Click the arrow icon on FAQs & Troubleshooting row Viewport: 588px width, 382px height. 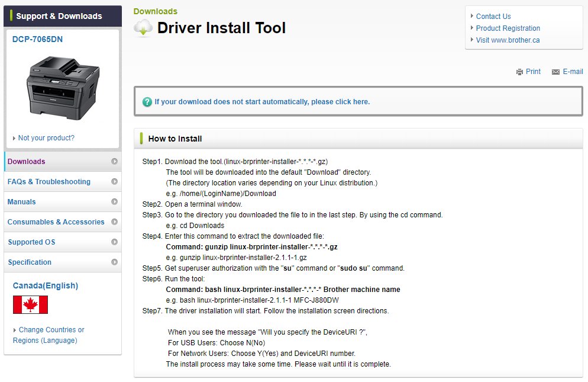114,181
